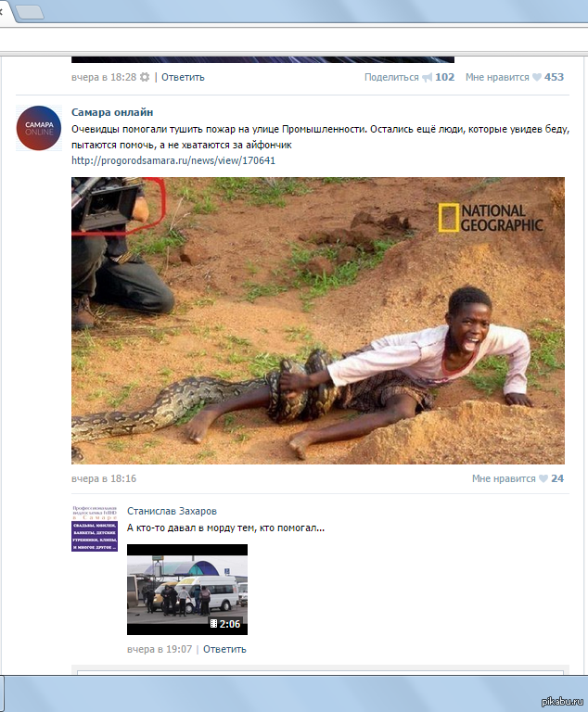Image resolution: width=588 pixels, height=712 pixels.
Task: Open Станислав Захаров name link
Action: (173, 510)
